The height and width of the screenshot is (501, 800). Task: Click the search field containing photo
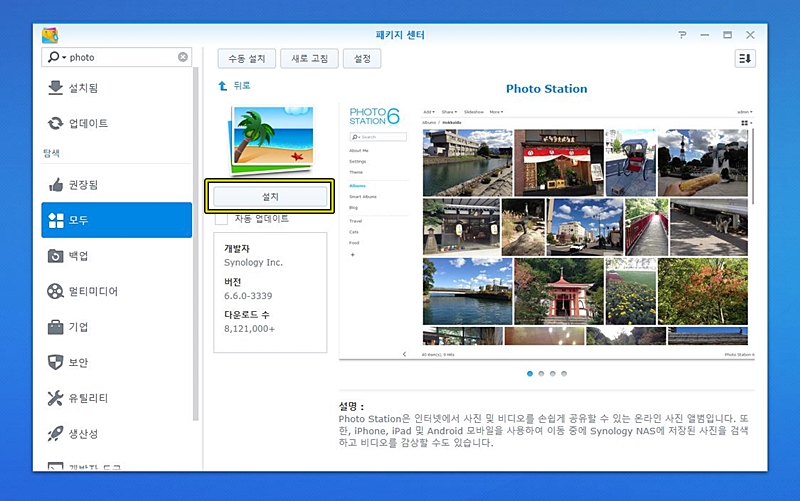(117, 57)
